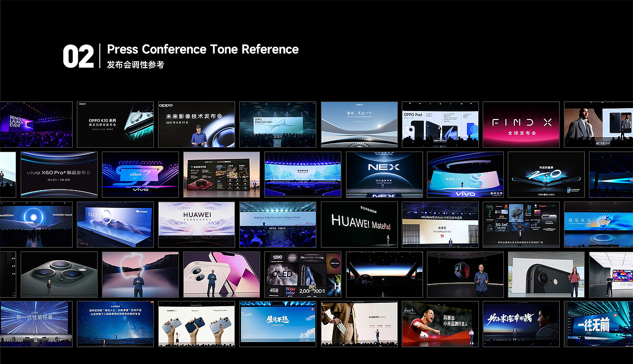Select the iMac presenter thumbnail
The width and height of the screenshot is (633, 364).
click(x=611, y=275)
